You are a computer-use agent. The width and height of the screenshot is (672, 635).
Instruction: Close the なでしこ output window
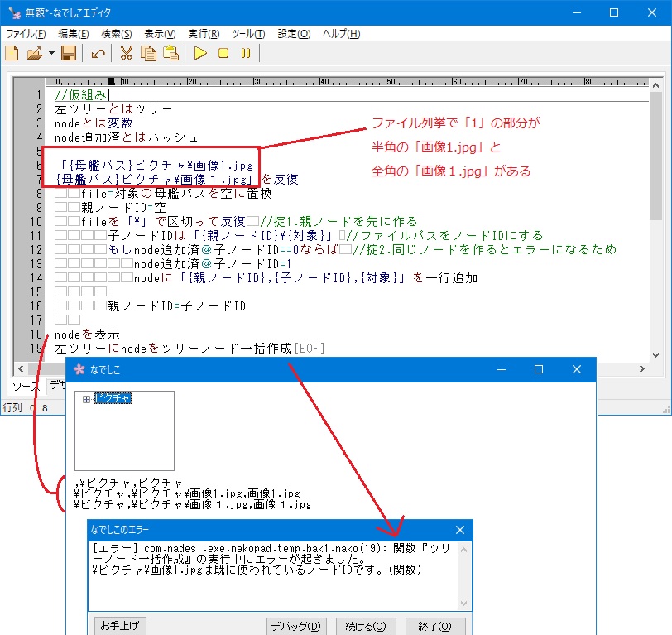(577, 369)
